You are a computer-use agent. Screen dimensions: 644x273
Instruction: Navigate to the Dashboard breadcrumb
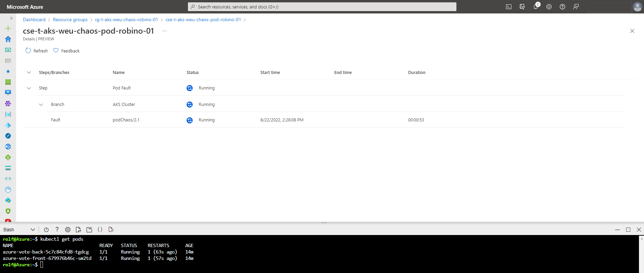point(34,19)
